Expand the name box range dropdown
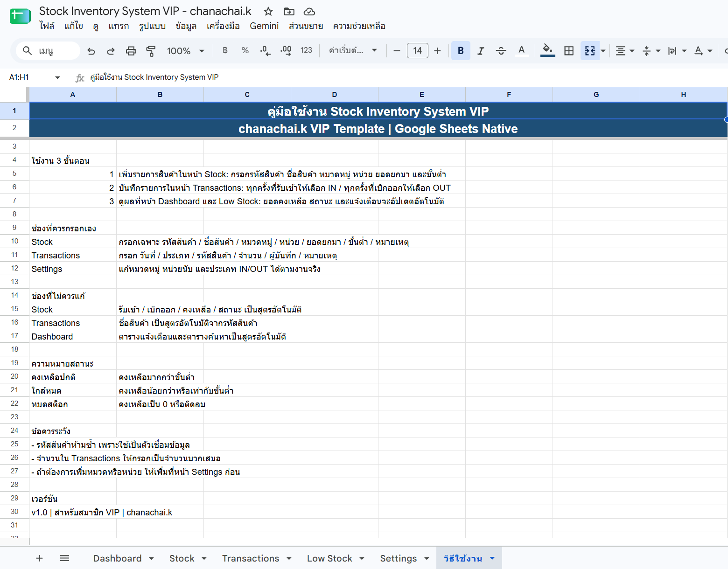728x569 pixels. click(57, 77)
